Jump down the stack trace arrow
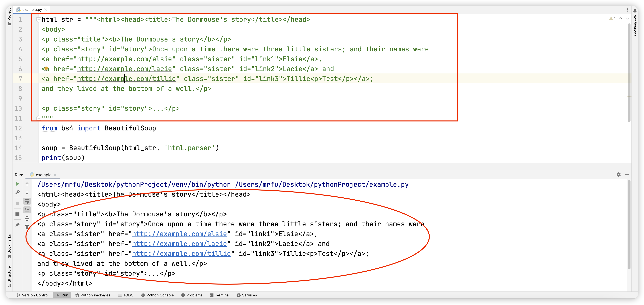The width and height of the screenshot is (644, 305). click(27, 193)
